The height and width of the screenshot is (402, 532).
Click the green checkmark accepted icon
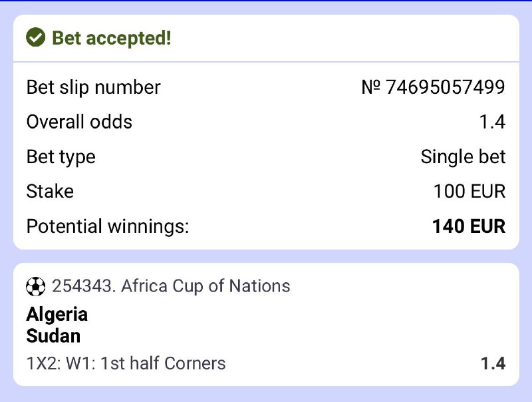[35, 38]
